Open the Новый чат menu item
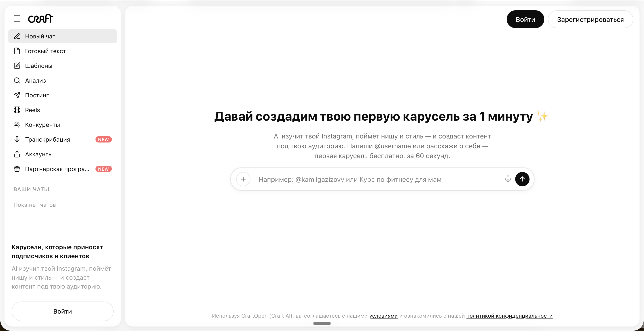The height and width of the screenshot is (331, 644). tap(63, 36)
